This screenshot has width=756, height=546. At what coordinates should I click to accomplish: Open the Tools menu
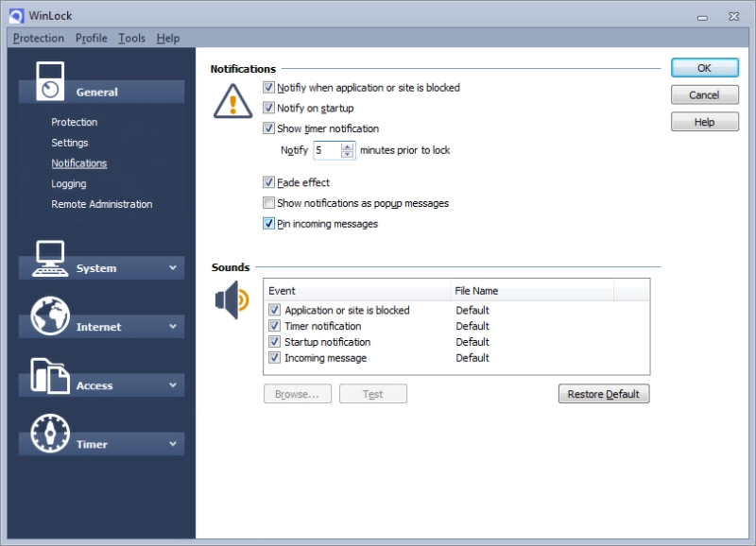(x=131, y=38)
